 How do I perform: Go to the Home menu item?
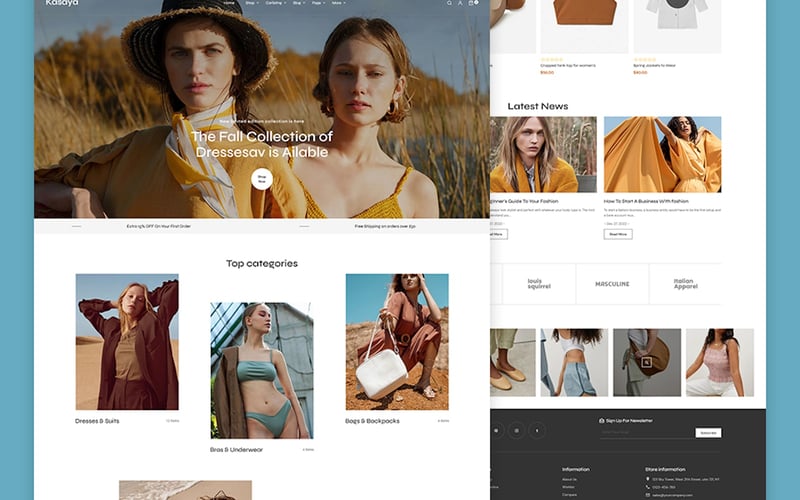point(229,3)
